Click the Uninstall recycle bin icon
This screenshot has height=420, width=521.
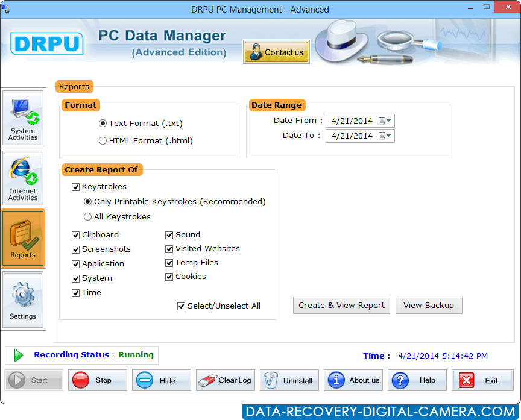click(271, 380)
